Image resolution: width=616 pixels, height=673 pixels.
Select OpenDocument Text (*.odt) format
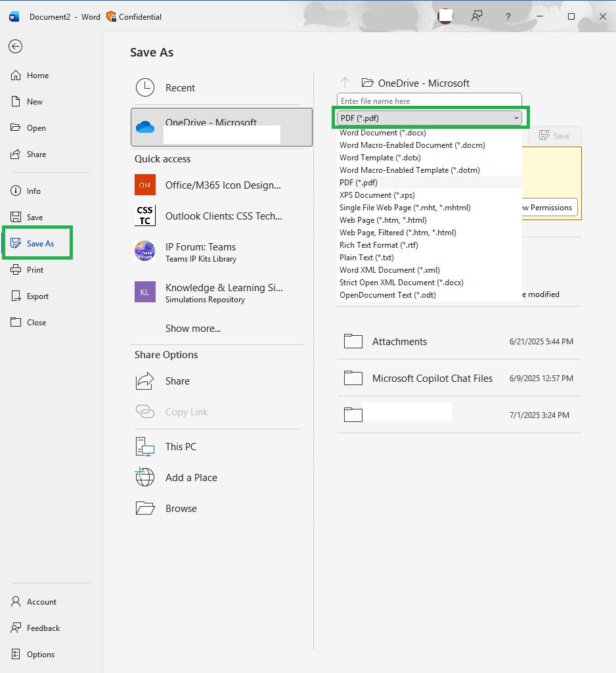[x=429, y=294]
